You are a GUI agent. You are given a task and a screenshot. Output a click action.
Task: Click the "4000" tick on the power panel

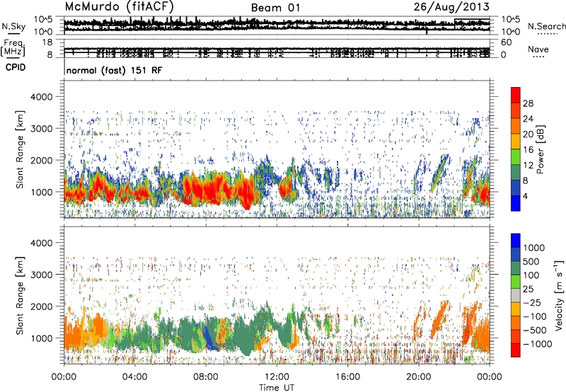click(42, 97)
